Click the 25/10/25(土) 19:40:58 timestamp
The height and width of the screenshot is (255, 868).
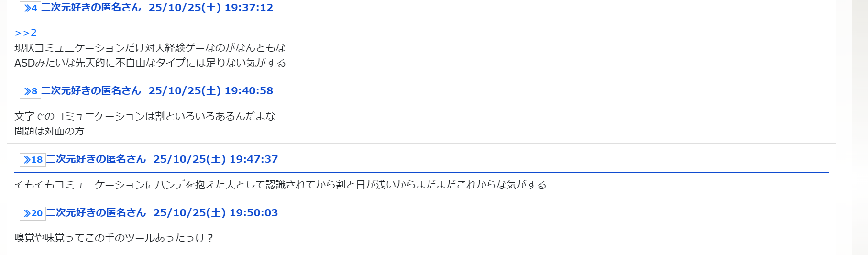click(211, 91)
